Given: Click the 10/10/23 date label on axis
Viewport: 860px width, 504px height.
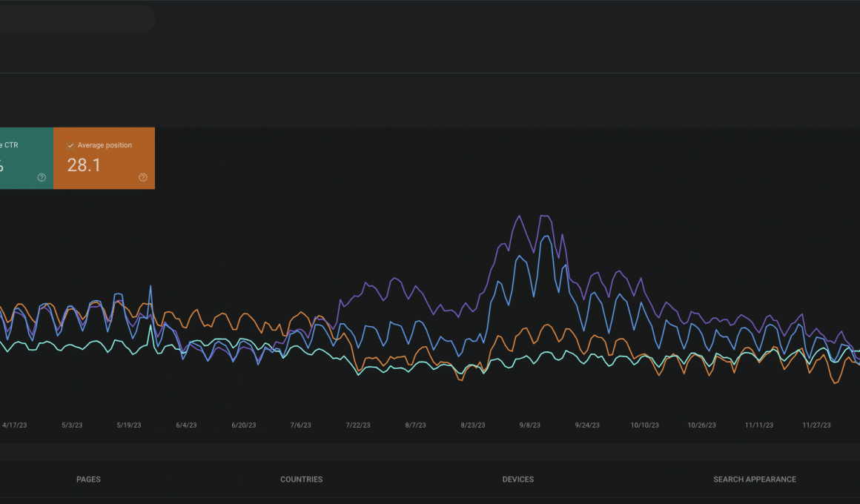Looking at the screenshot, I should 644,425.
